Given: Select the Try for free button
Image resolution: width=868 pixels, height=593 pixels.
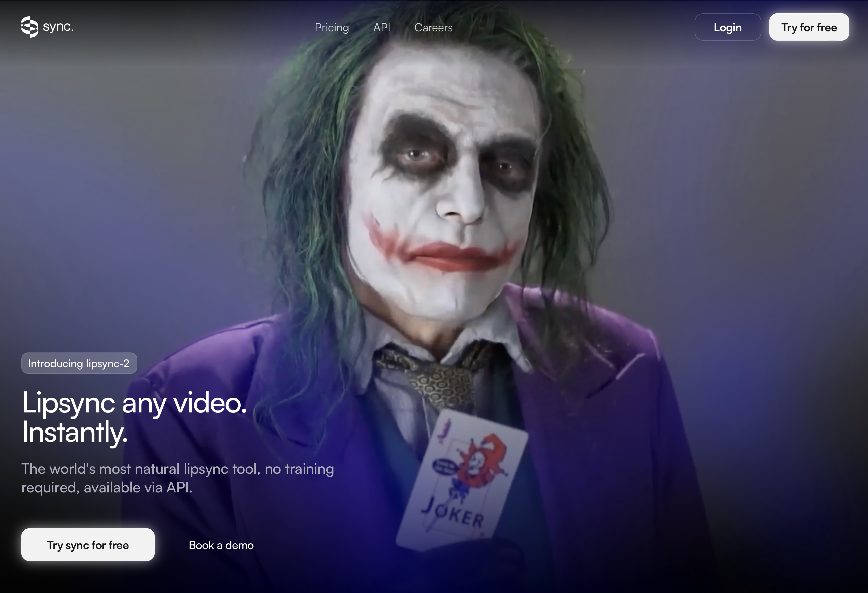Looking at the screenshot, I should click(809, 27).
